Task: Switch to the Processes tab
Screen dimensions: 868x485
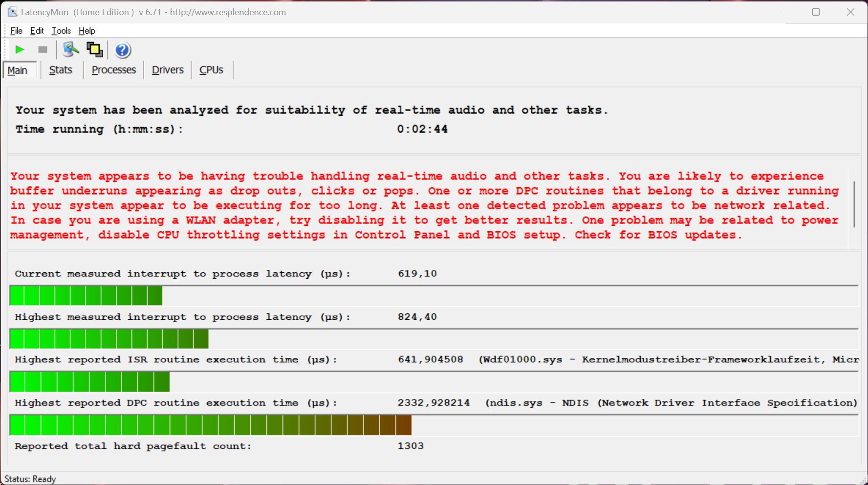Action: (x=113, y=70)
